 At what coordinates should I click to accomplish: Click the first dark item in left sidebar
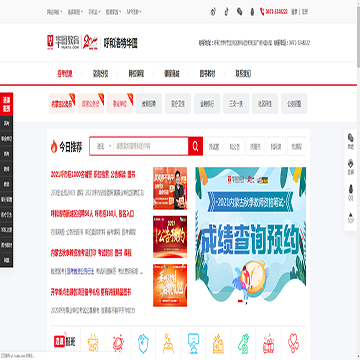[x=7, y=123]
